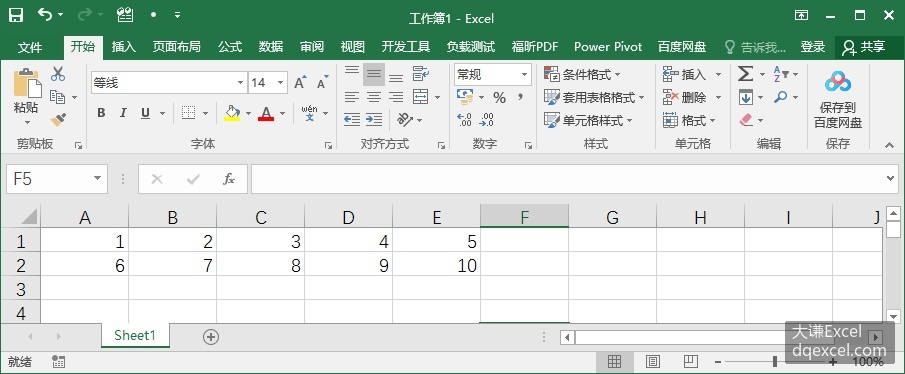Image resolution: width=905 pixels, height=374 pixels.
Task: Apply percent style format
Action: 499,98
